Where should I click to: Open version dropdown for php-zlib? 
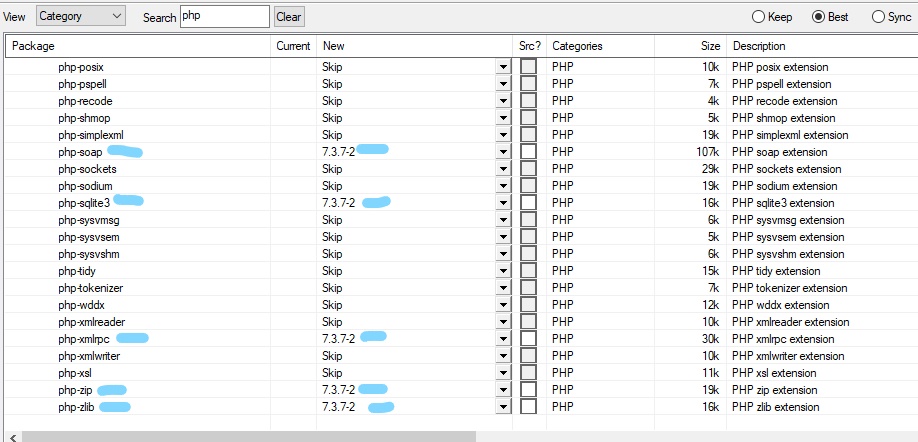tap(503, 406)
